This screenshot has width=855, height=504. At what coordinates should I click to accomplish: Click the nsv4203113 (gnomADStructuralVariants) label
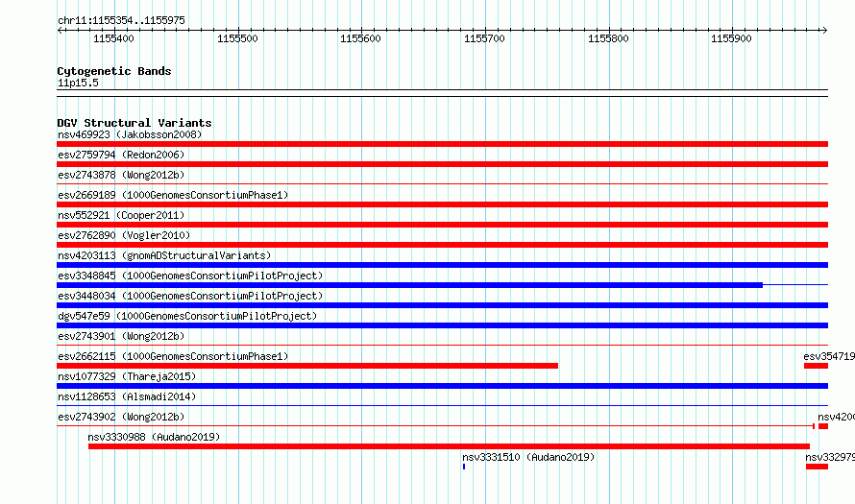pyautogui.click(x=164, y=255)
